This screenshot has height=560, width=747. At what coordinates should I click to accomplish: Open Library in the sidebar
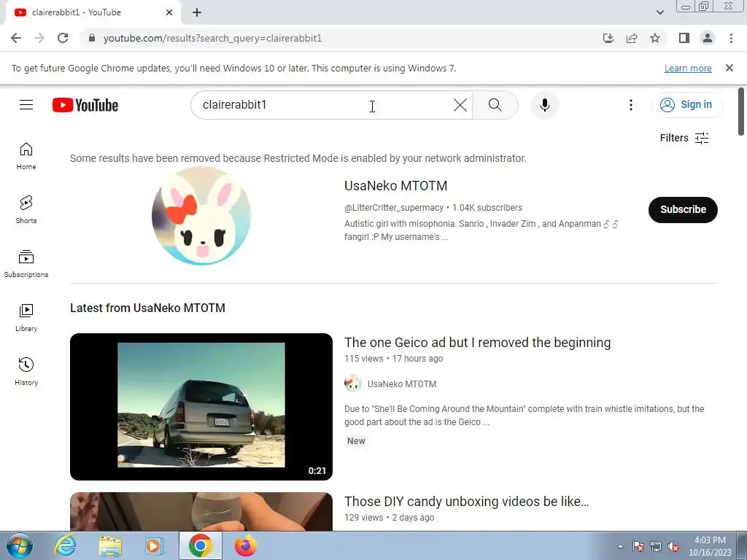pyautogui.click(x=26, y=318)
